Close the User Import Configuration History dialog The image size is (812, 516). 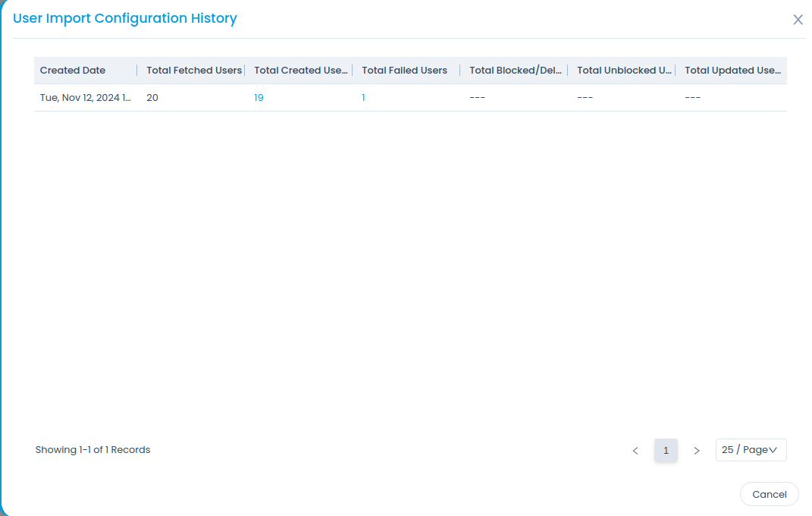798,20
